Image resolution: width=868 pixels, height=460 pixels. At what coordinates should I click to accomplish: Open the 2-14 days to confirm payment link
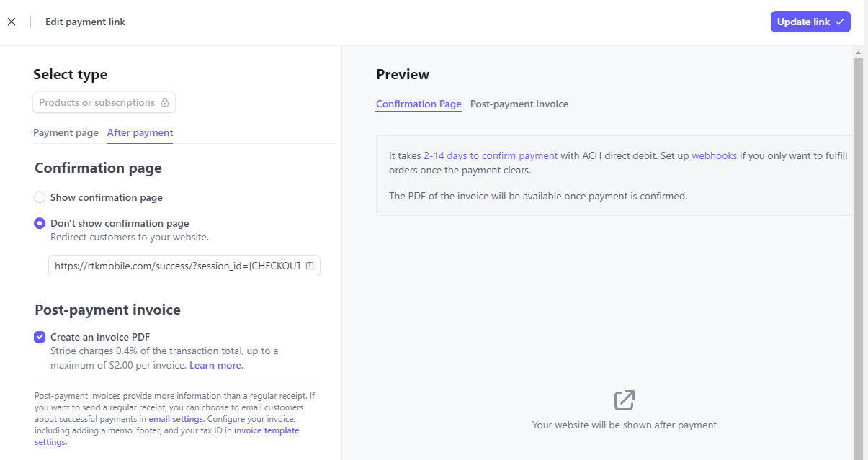point(491,155)
